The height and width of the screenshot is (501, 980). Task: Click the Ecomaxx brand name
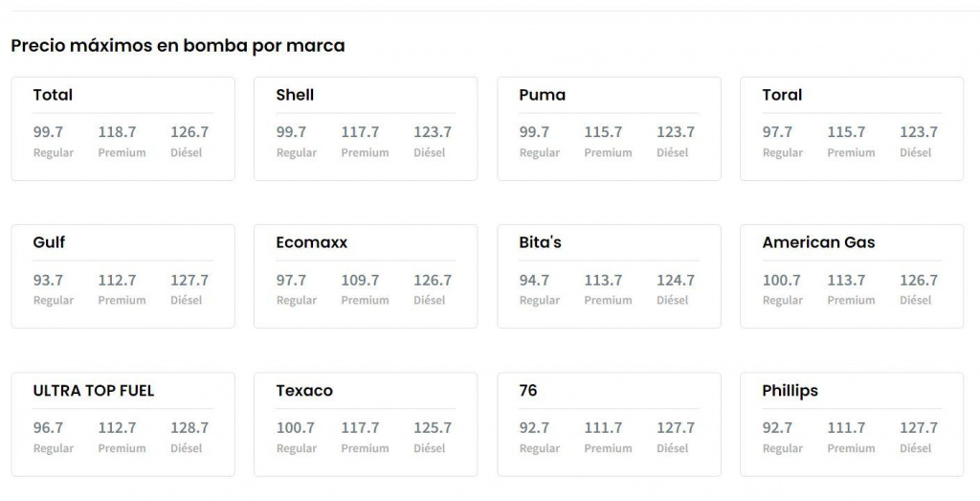click(311, 242)
